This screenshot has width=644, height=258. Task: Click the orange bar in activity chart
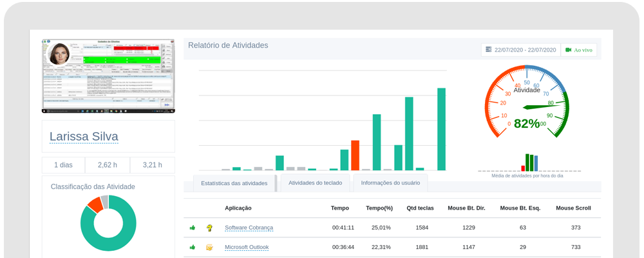[x=355, y=155]
